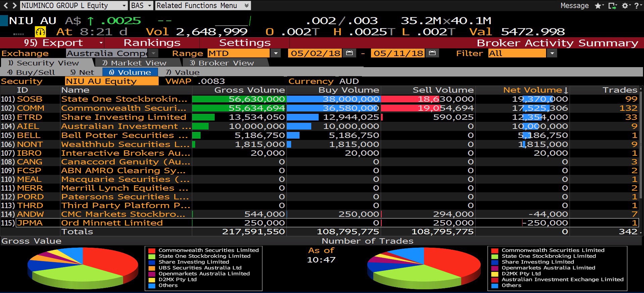
Task: Click the favorites star icon
Action: [x=598, y=6]
